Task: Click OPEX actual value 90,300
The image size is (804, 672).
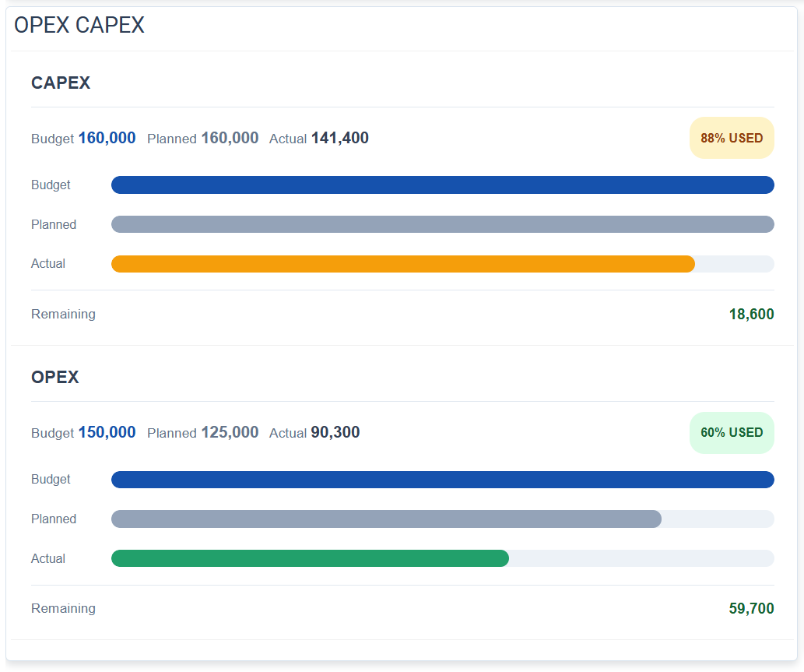Action: point(335,432)
